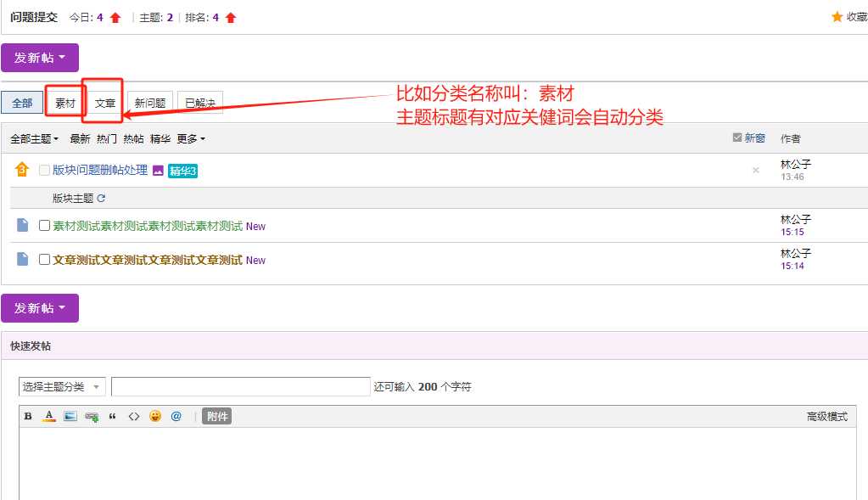
Task: Filter threads by 热帖
Action: tap(133, 139)
